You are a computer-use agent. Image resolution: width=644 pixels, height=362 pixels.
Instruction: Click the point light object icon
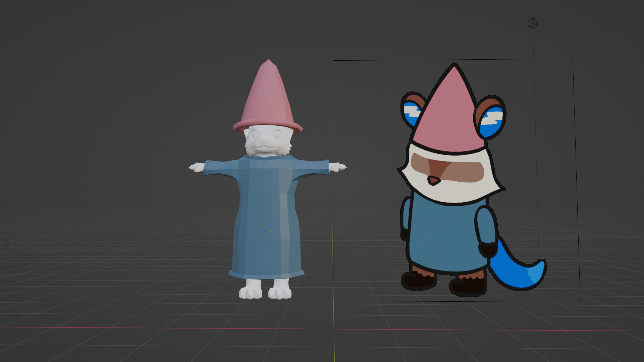(533, 23)
